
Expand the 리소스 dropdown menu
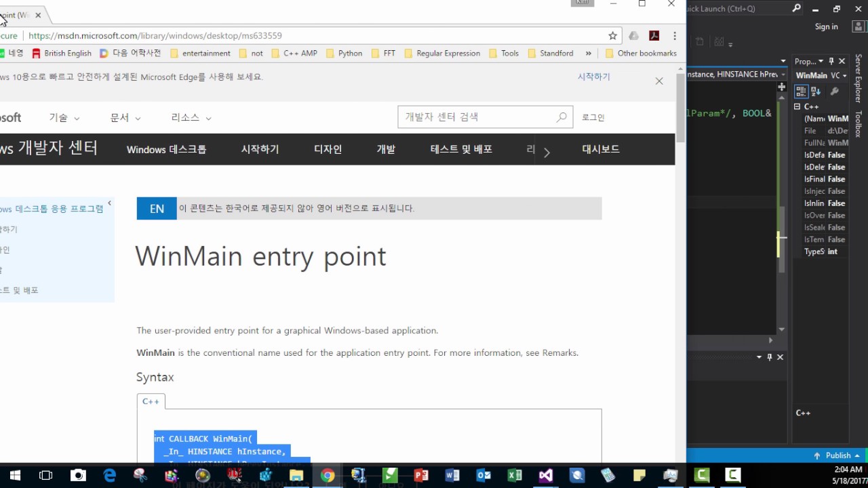[x=192, y=117]
